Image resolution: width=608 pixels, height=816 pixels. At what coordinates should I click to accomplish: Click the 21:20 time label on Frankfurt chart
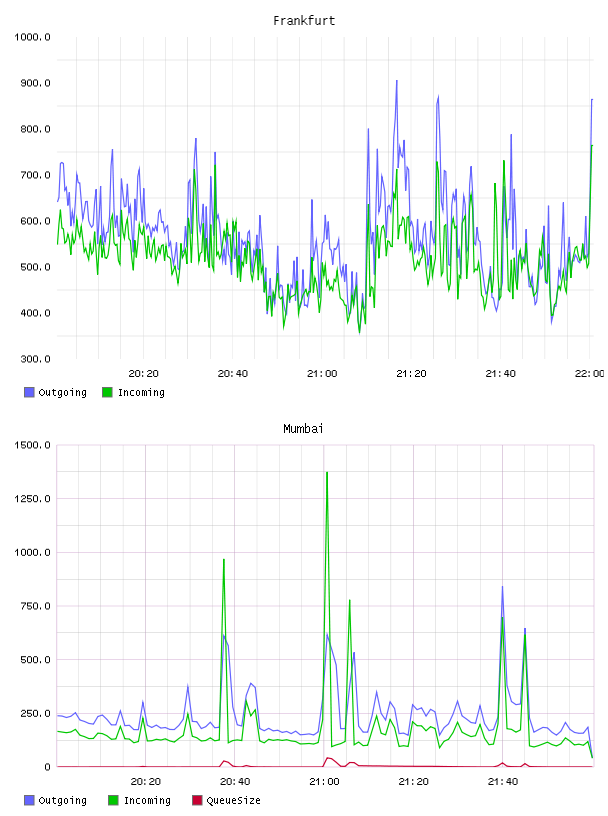point(411,373)
